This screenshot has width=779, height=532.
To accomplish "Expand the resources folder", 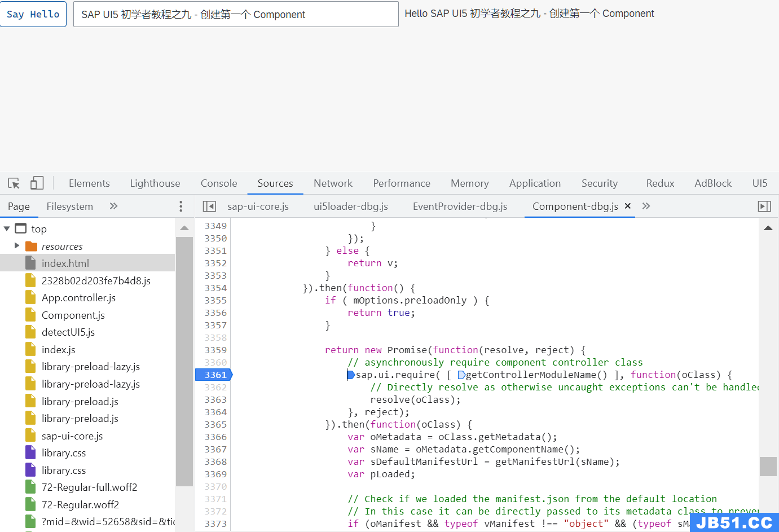I will 16,246.
